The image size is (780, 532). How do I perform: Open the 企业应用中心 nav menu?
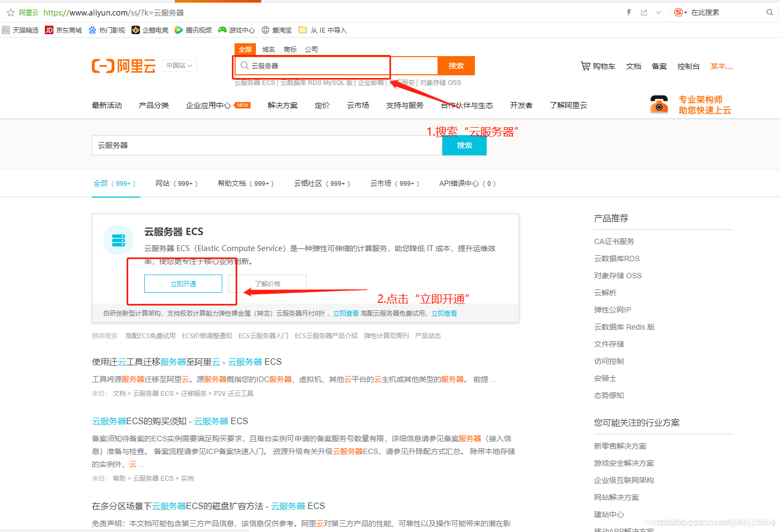click(208, 105)
